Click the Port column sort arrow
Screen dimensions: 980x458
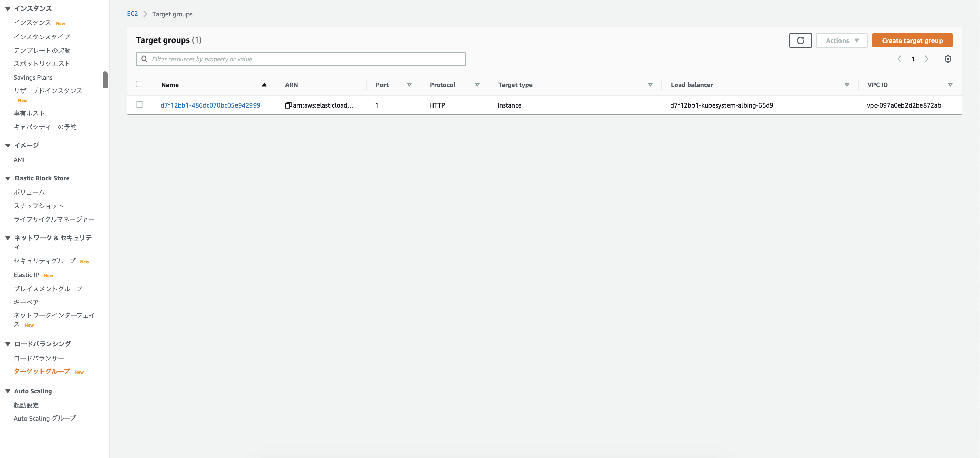[x=409, y=85]
